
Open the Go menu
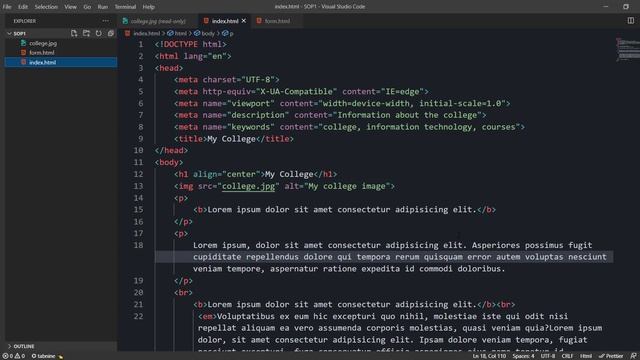(87, 7)
